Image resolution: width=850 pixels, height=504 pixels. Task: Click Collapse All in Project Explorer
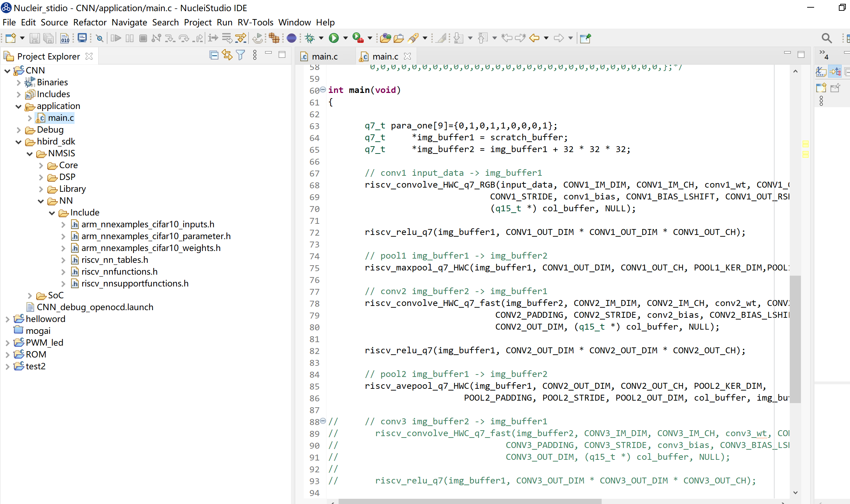(x=214, y=55)
